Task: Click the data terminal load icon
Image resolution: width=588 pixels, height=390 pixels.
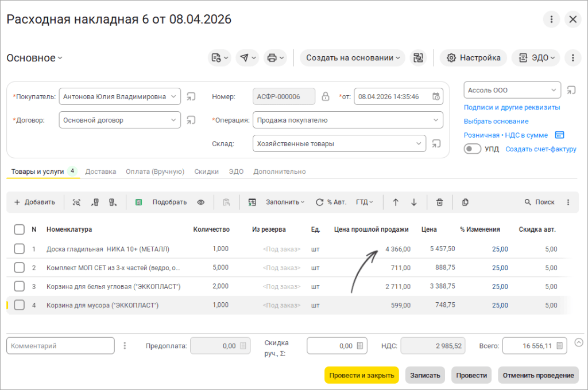Action: click(95, 202)
